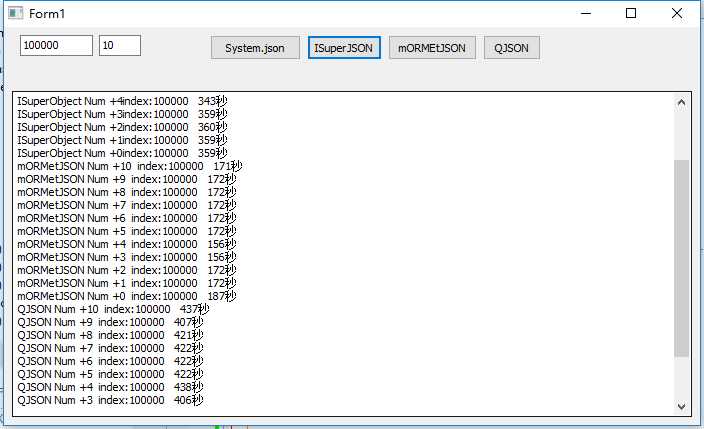Select line 'mORMetJSON Num +7 index:100000 172秒'

[127, 205]
